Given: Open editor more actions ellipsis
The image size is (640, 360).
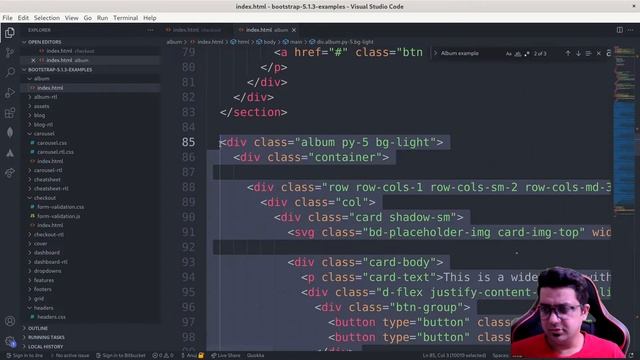Looking at the screenshot, I should click(x=631, y=30).
